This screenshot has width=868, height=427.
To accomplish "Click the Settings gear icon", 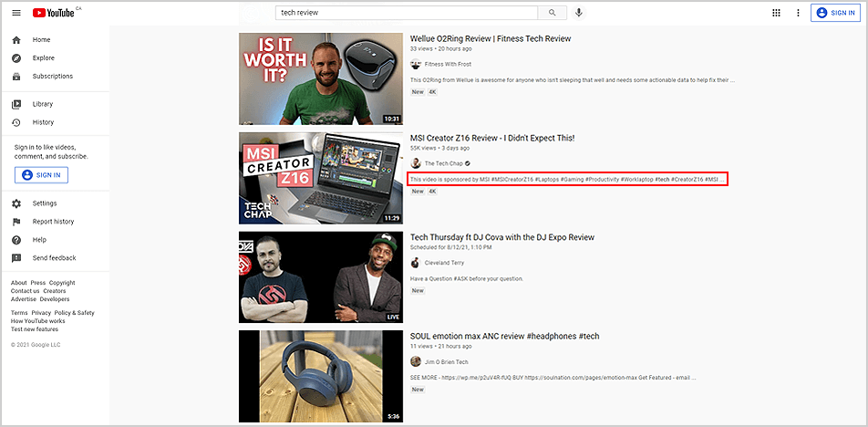I will 16,203.
